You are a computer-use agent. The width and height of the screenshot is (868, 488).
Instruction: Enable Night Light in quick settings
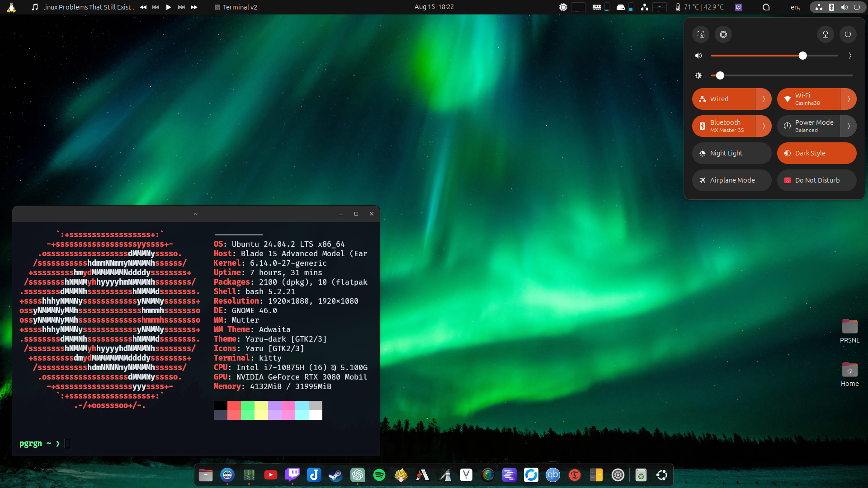731,153
